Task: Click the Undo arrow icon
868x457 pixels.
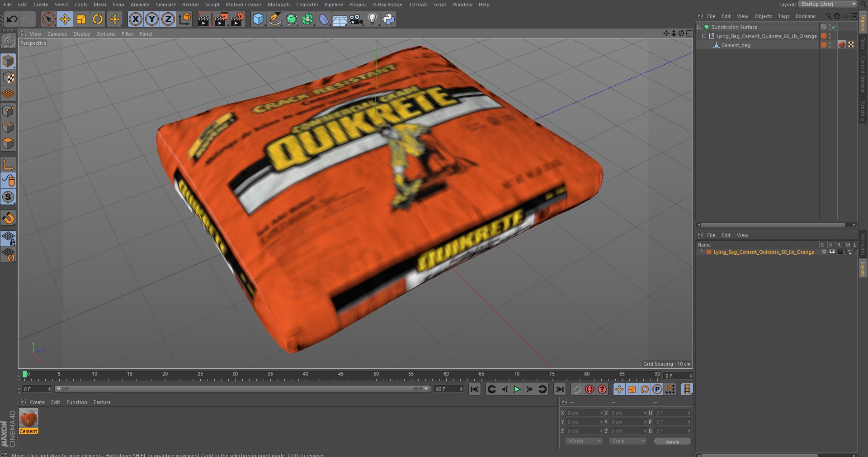Action: point(12,19)
